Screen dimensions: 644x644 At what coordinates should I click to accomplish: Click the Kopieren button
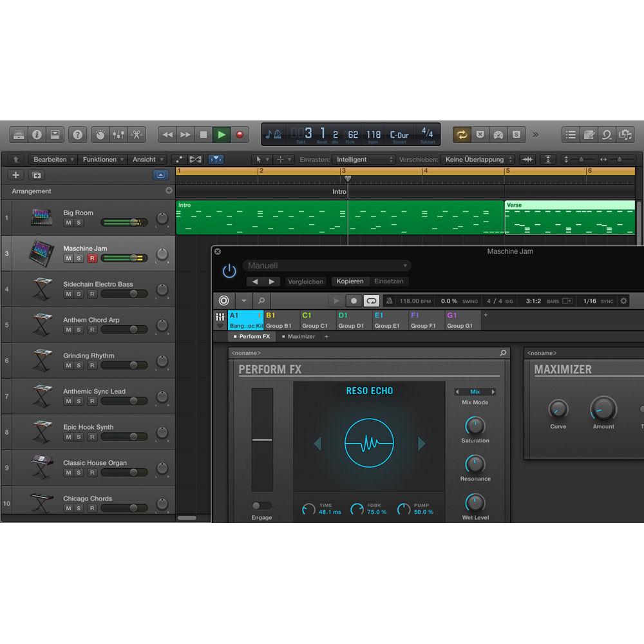351,281
